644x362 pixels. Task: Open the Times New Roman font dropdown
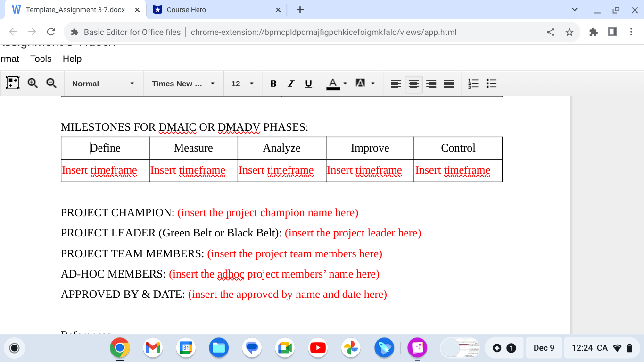click(183, 84)
